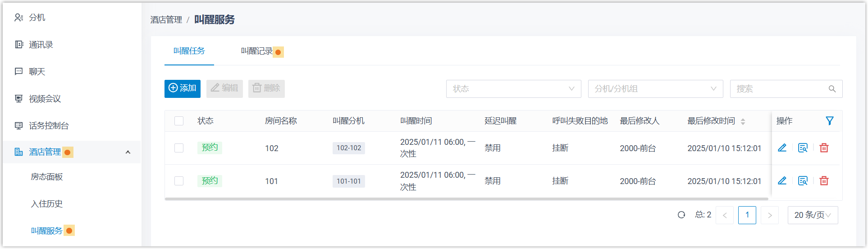Viewport: 868px width, 249px height.
Task: Open the 状态 status dropdown
Action: [513, 89]
